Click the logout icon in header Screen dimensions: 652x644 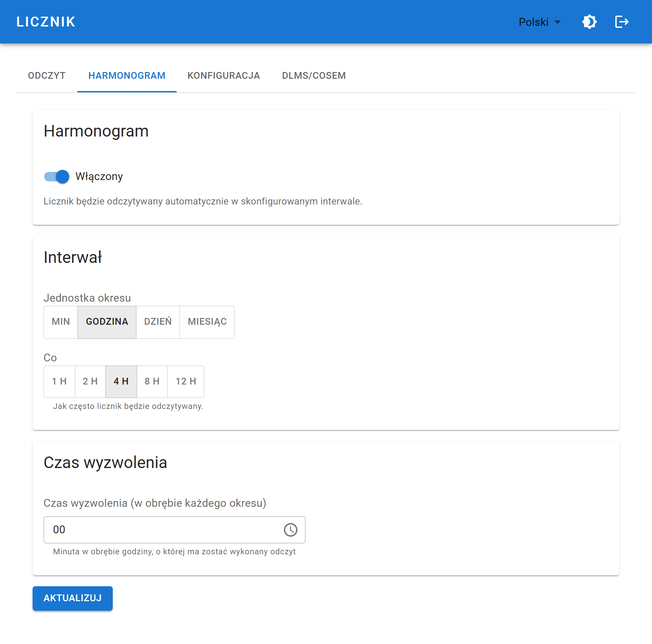tap(622, 22)
